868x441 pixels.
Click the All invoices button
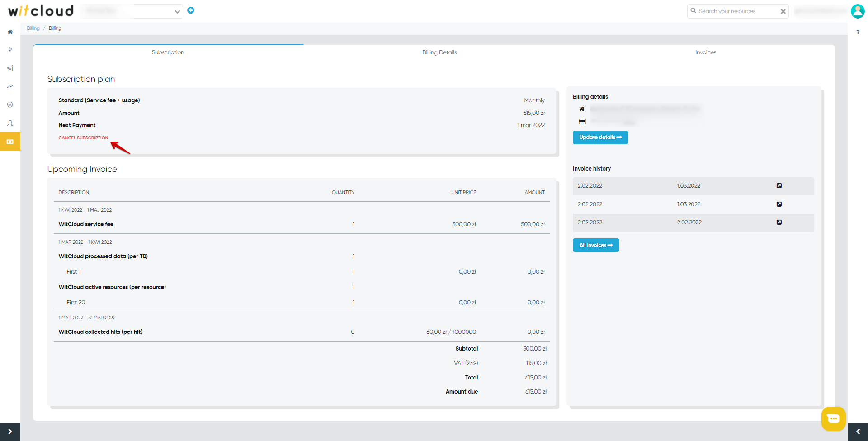[596, 245]
